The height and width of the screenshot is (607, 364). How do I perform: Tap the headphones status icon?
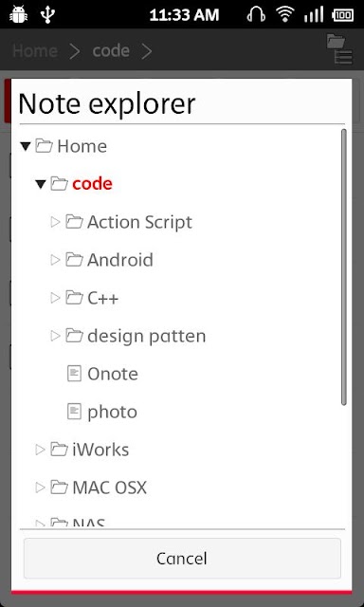click(256, 15)
